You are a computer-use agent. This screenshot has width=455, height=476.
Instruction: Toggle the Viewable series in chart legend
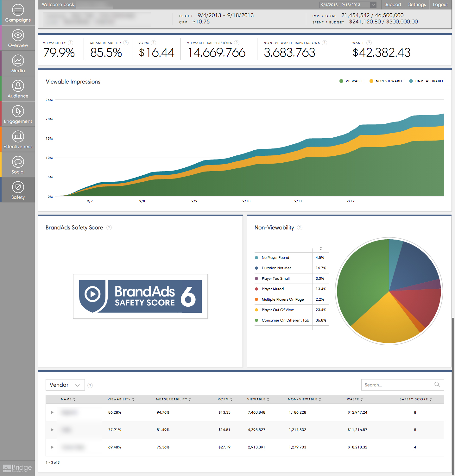tap(351, 81)
